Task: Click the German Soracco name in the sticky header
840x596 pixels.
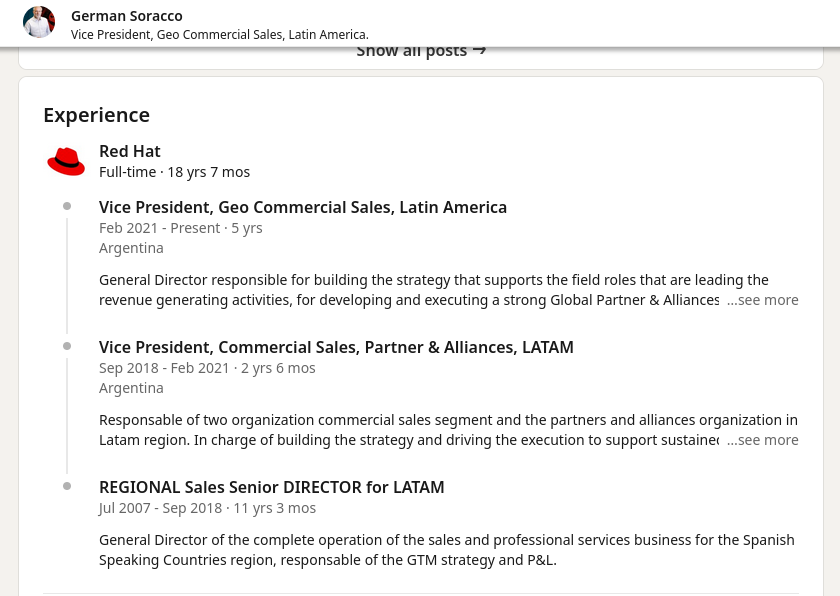Action: 127,16
